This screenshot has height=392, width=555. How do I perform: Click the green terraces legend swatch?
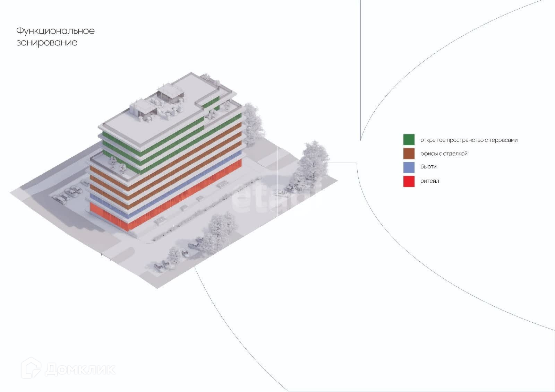click(409, 140)
